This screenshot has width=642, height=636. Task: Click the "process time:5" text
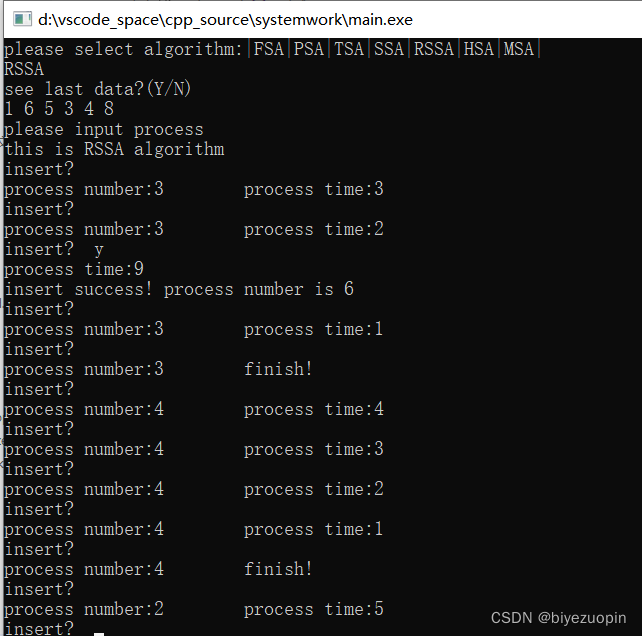[314, 609]
